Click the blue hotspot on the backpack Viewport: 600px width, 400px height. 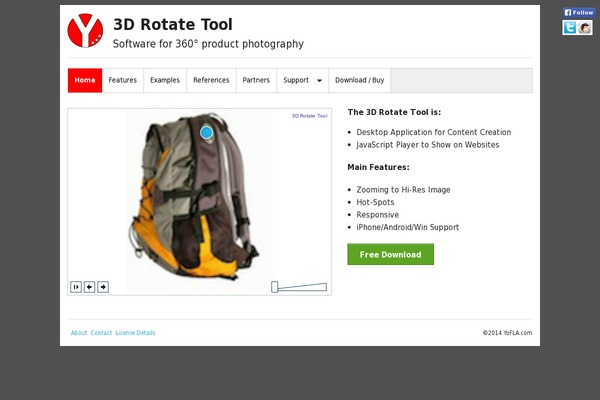(206, 132)
